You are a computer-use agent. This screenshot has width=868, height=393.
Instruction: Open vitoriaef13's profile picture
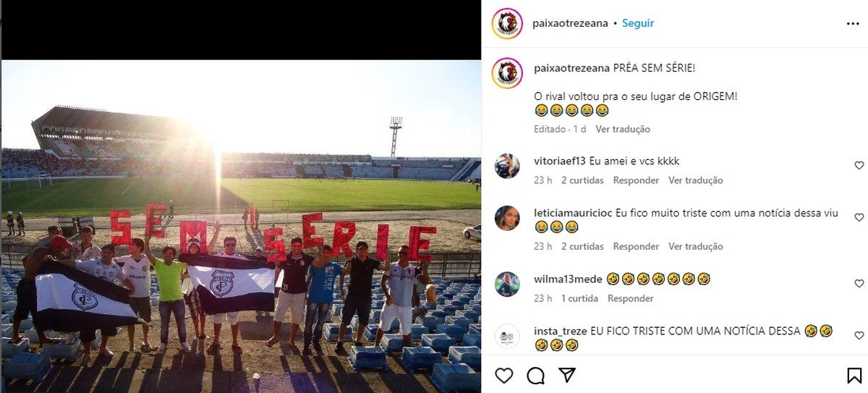(x=507, y=166)
